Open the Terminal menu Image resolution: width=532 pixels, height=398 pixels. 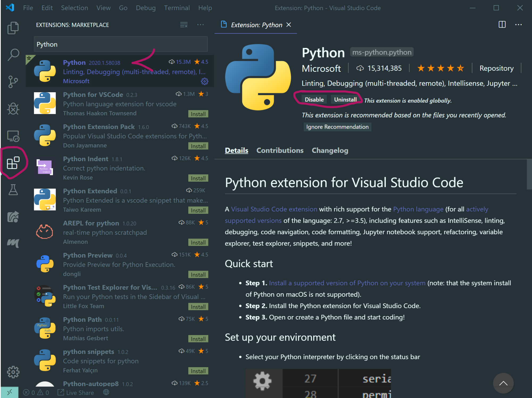[x=177, y=8]
